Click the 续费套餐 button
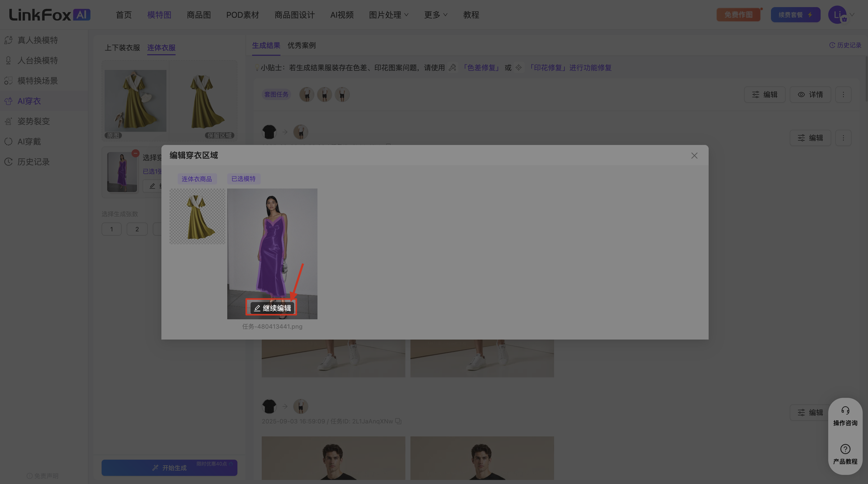The height and width of the screenshot is (484, 868). click(x=795, y=15)
